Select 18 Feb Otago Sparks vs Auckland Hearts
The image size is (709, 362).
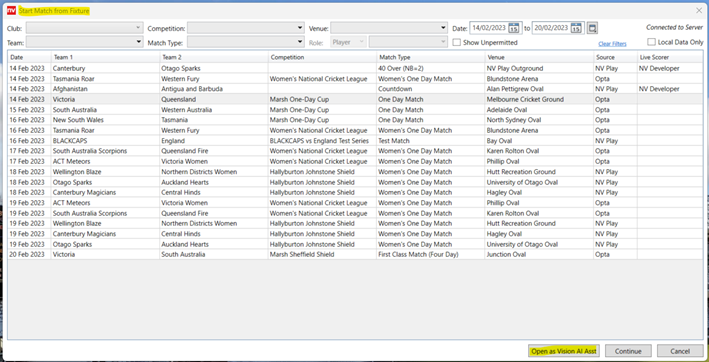(355, 182)
